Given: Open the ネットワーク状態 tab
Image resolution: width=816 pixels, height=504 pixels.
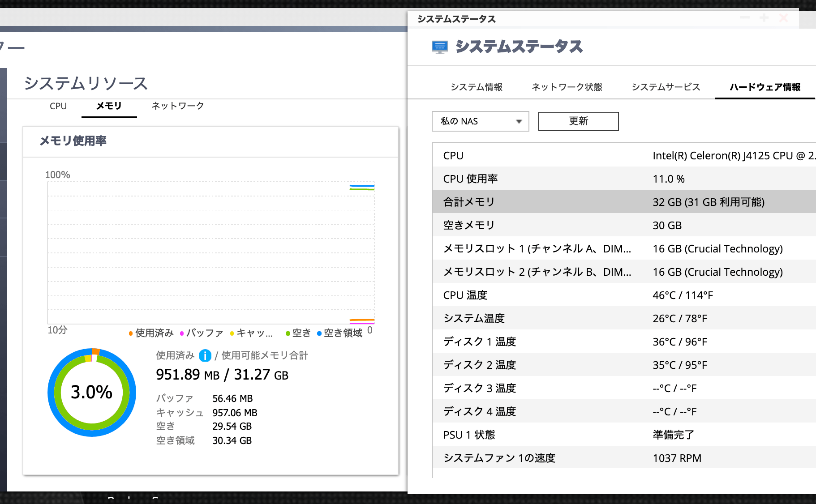Looking at the screenshot, I should coord(567,87).
